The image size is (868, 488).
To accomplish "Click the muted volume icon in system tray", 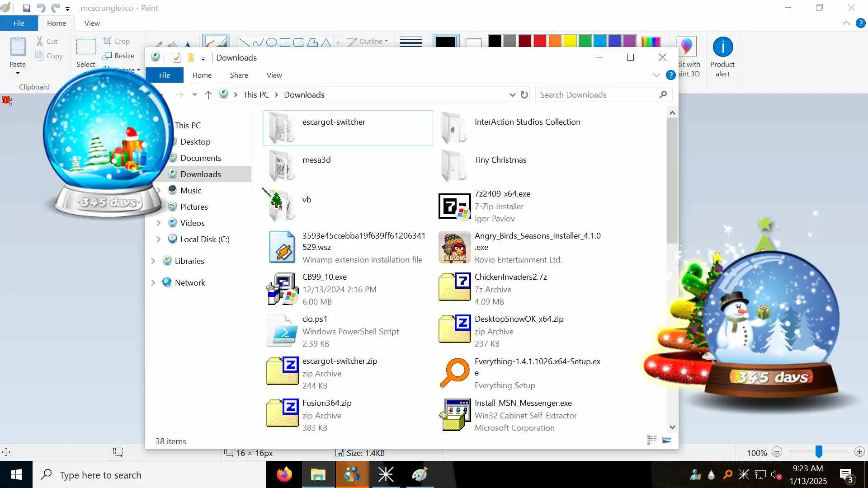I will coord(776,475).
